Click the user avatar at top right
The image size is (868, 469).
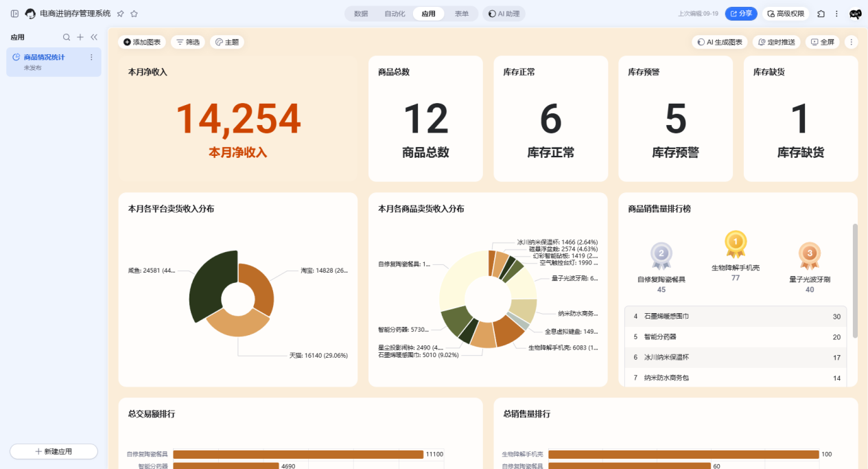[855, 14]
